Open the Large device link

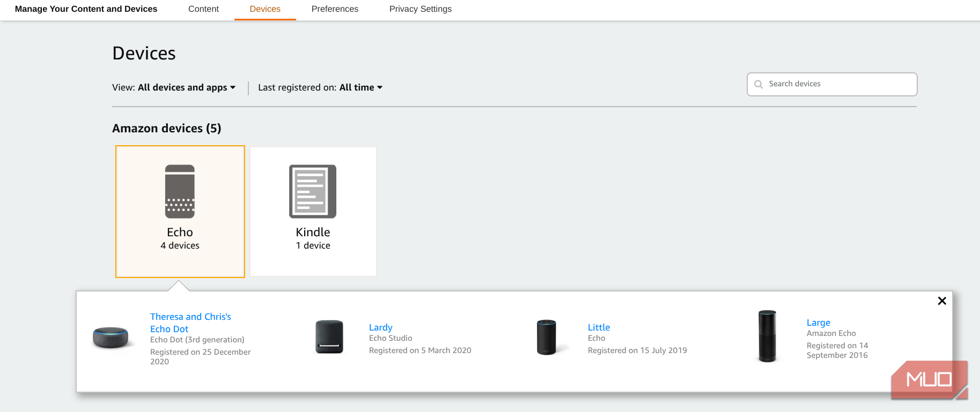point(819,323)
